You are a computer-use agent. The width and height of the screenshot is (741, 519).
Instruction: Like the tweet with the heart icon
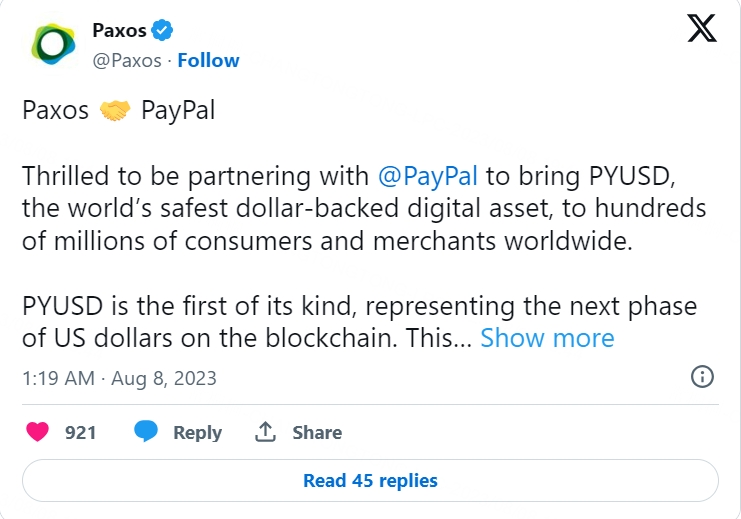click(x=38, y=432)
